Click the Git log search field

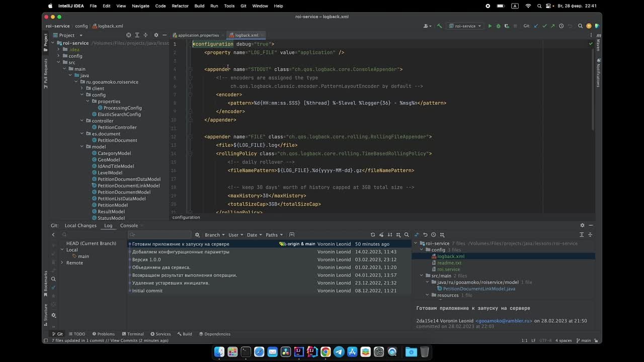tap(161, 235)
